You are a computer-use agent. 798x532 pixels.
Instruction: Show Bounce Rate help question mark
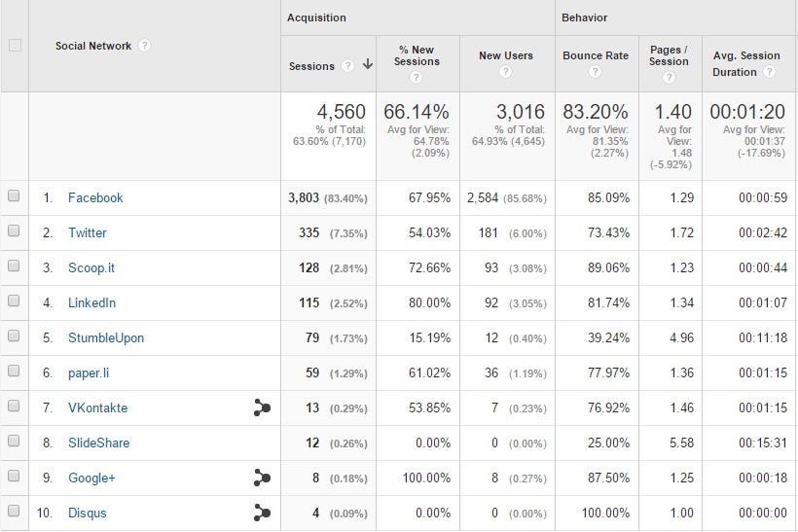coord(595,72)
